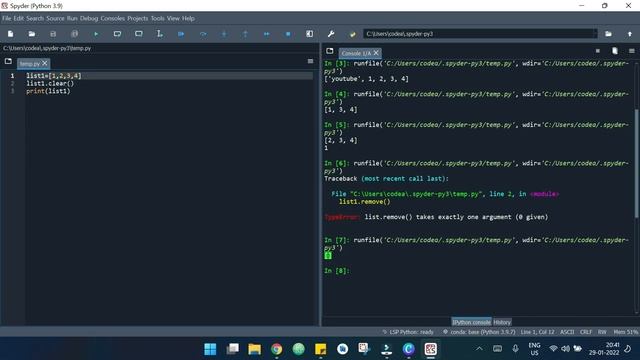Screen dimensions: 640x360
Task: Open file with folder toolbar icon
Action: (x=32, y=34)
